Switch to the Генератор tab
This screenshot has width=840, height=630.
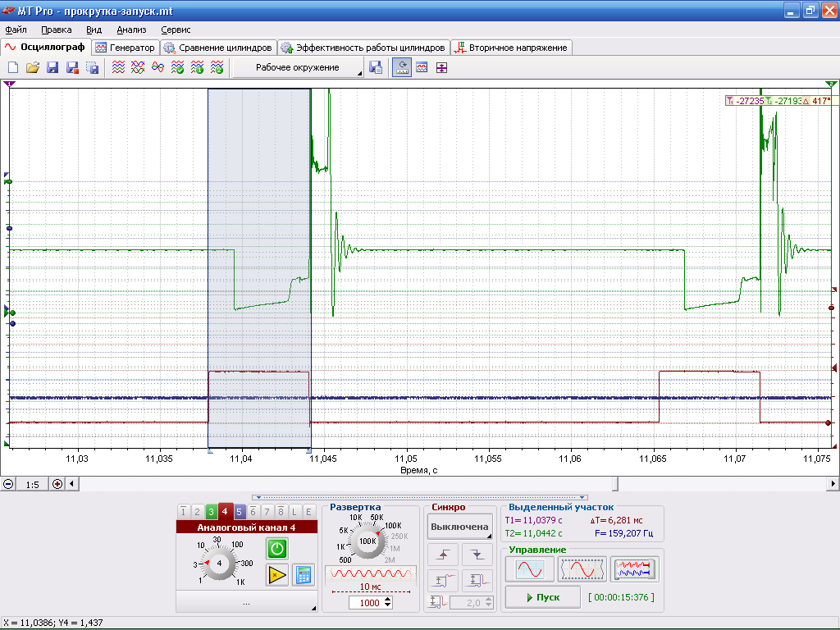point(126,48)
